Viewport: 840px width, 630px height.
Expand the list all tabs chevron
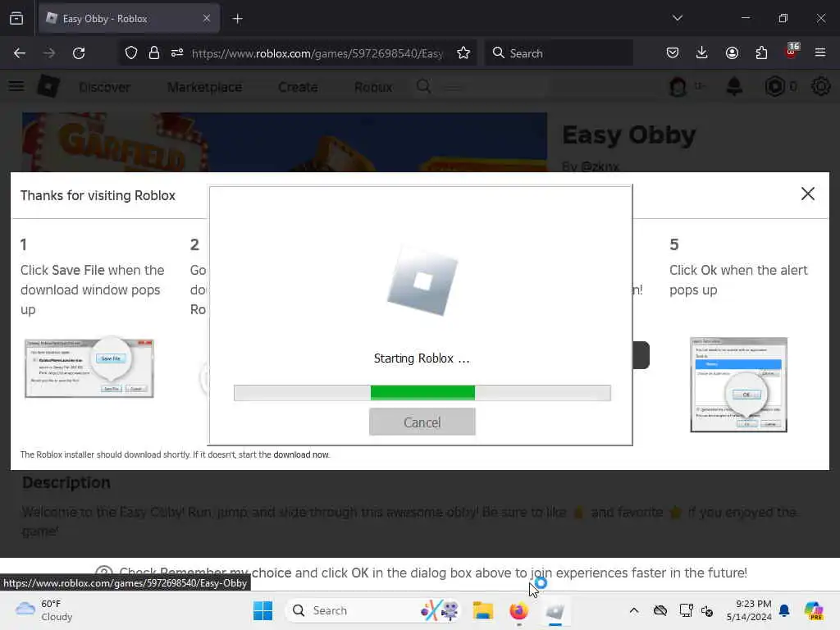677,18
